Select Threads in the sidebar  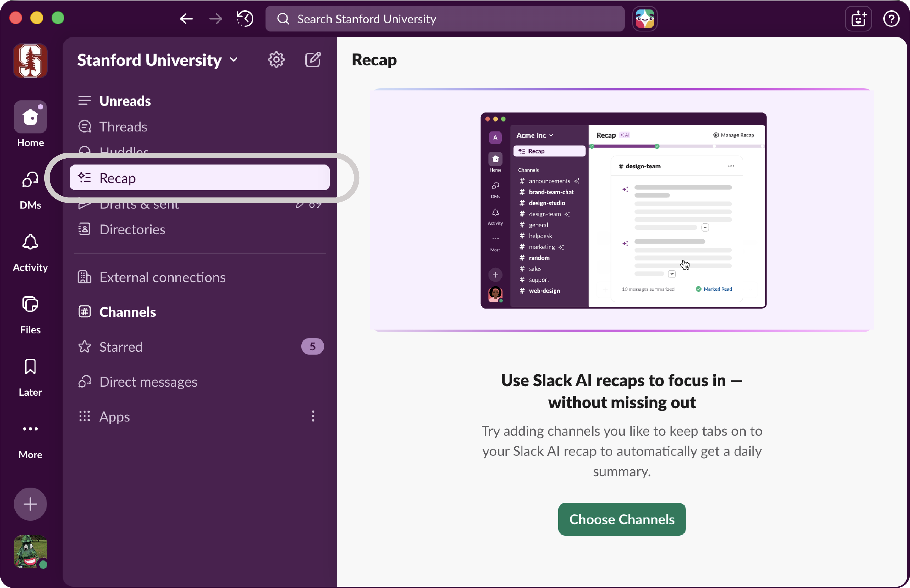click(123, 127)
